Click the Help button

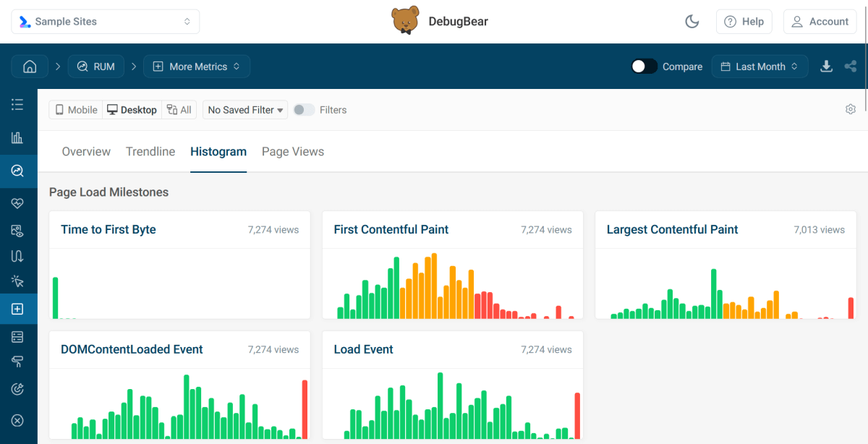coord(744,21)
